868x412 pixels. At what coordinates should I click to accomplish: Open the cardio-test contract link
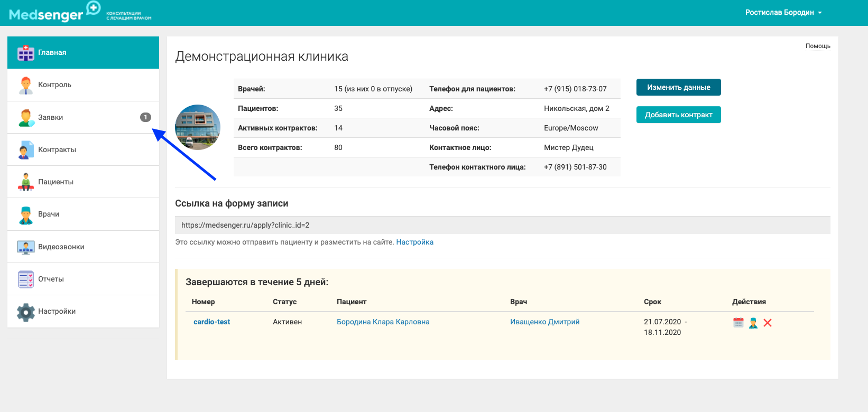[x=211, y=322]
